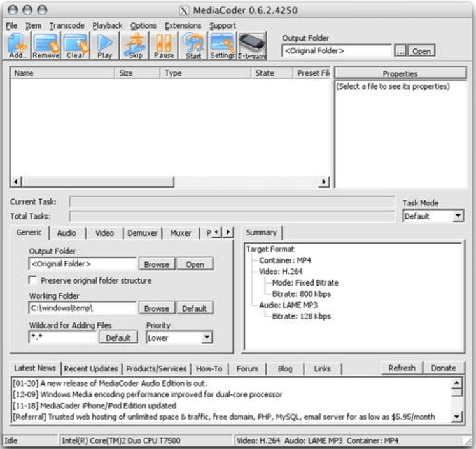This screenshot has width=476, height=449.
Task: Click the Size column header
Action: [x=137, y=73]
